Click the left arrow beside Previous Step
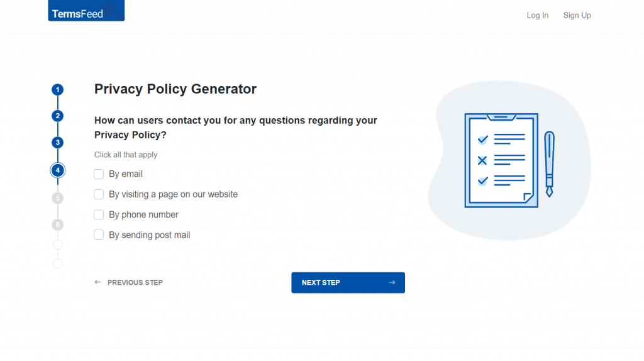Image resolution: width=644 pixels, height=361 pixels. (x=97, y=282)
